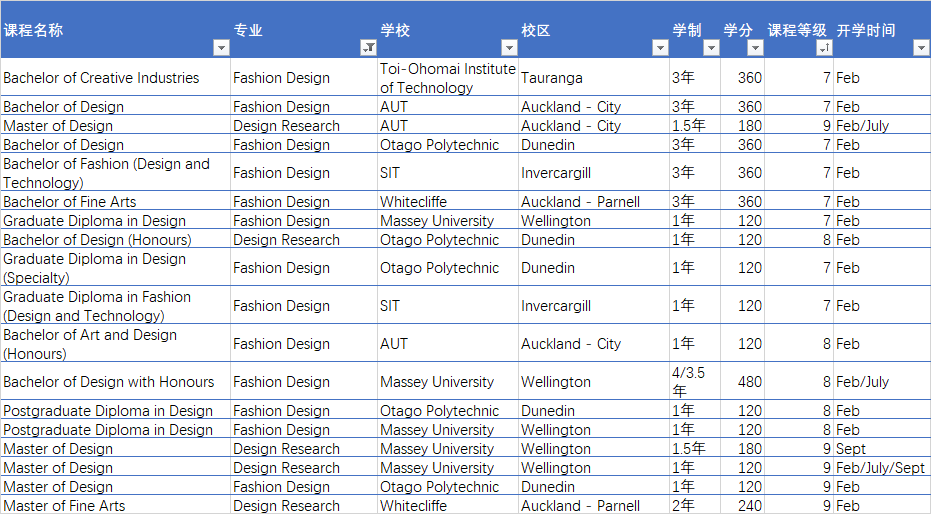Click the Auckland - Parnell cell in Master of Fine Arts row
This screenshot has width=931, height=514.
click(x=594, y=505)
